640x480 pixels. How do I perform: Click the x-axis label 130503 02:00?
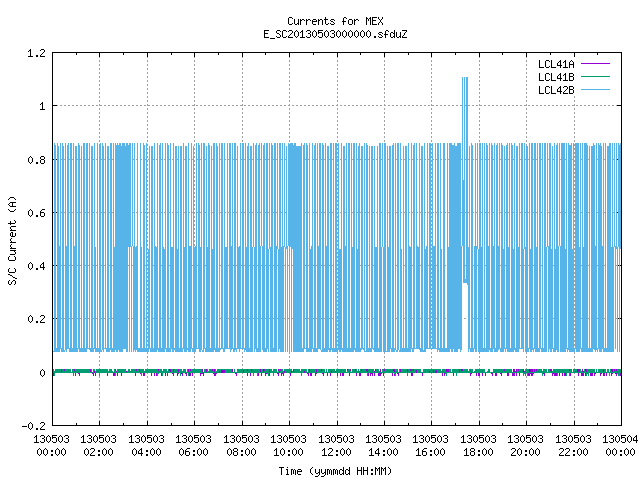click(x=98, y=446)
